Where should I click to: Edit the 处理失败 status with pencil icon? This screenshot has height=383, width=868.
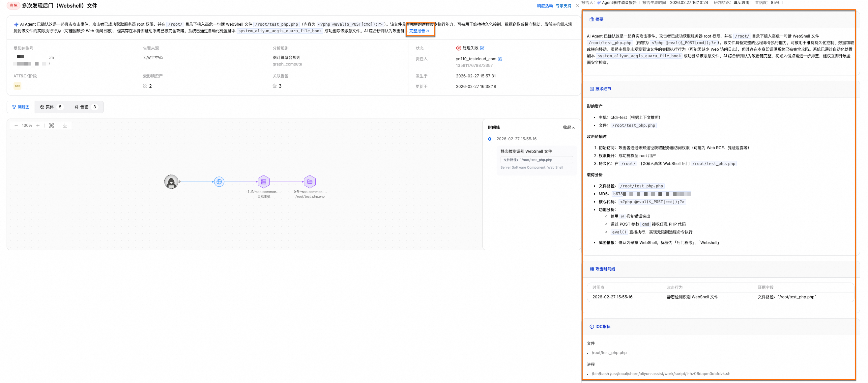[482, 48]
